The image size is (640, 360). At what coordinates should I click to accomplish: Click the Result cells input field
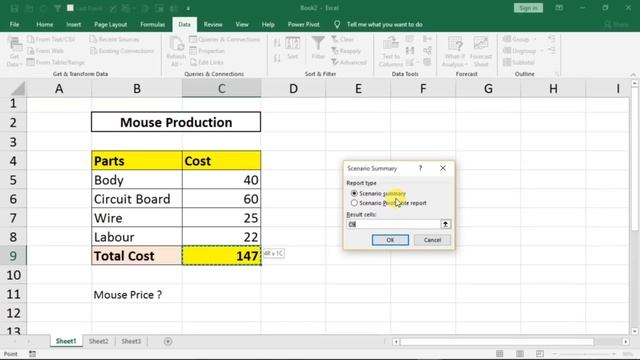coord(393,224)
